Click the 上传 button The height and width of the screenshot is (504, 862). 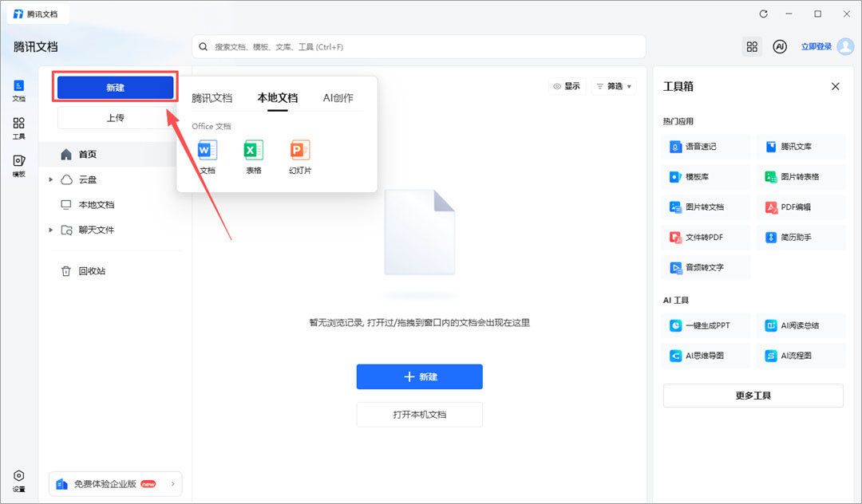click(x=116, y=117)
